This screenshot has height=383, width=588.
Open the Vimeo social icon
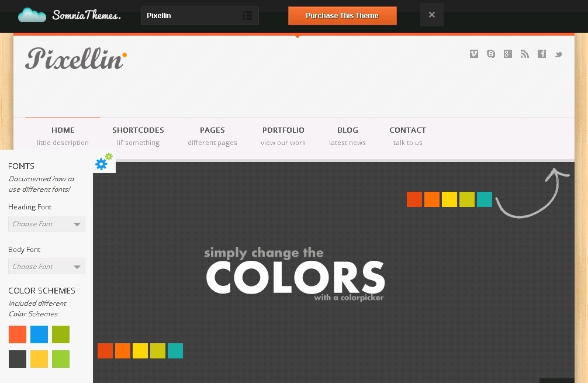474,54
